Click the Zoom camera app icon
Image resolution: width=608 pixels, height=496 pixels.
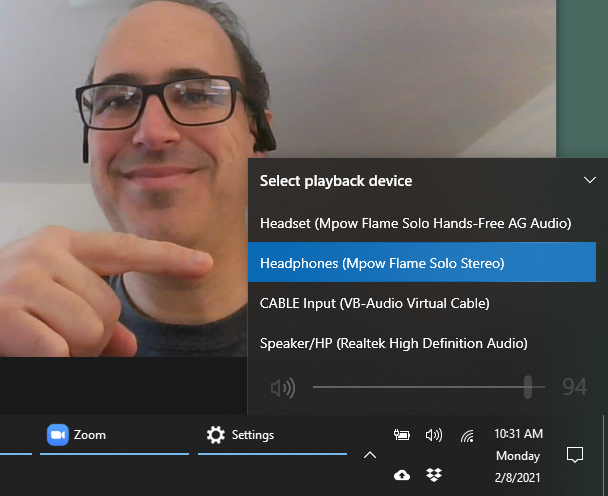58,435
